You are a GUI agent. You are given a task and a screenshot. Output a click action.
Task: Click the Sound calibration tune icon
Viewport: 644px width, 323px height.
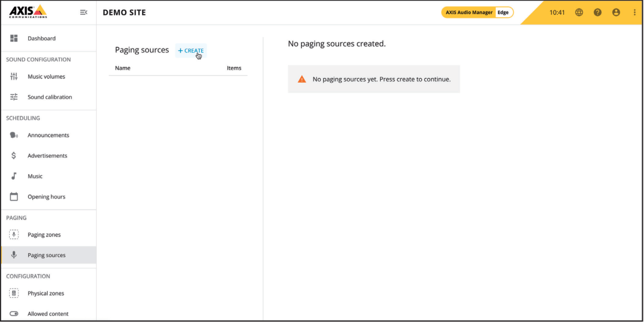click(14, 97)
